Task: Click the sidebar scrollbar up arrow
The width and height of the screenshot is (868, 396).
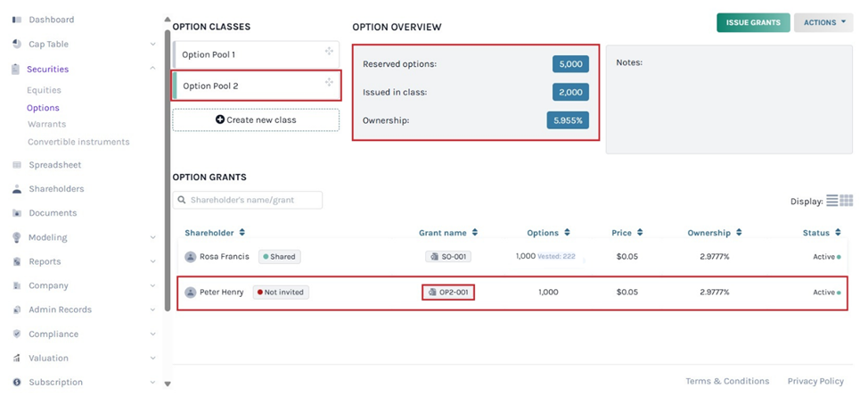Action: pos(168,20)
